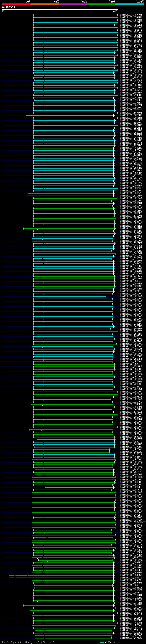Select the UniRef100_C1E1R8 label

pyautogui.click(x=131, y=22)
